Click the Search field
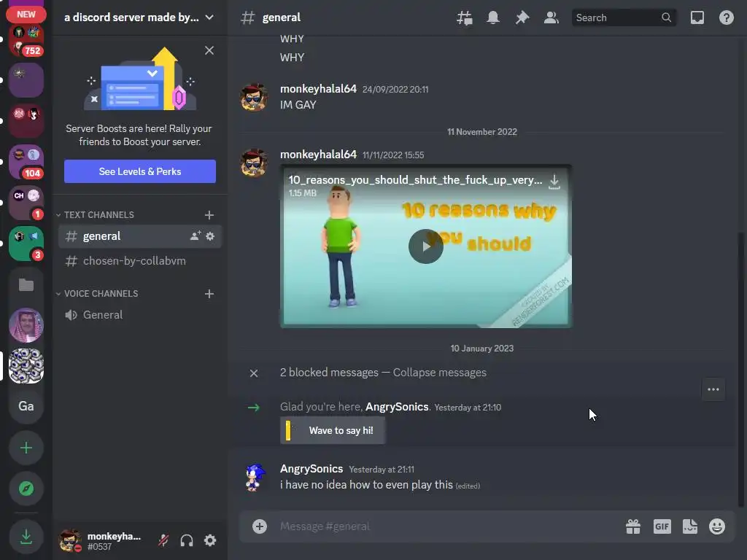 click(x=624, y=17)
